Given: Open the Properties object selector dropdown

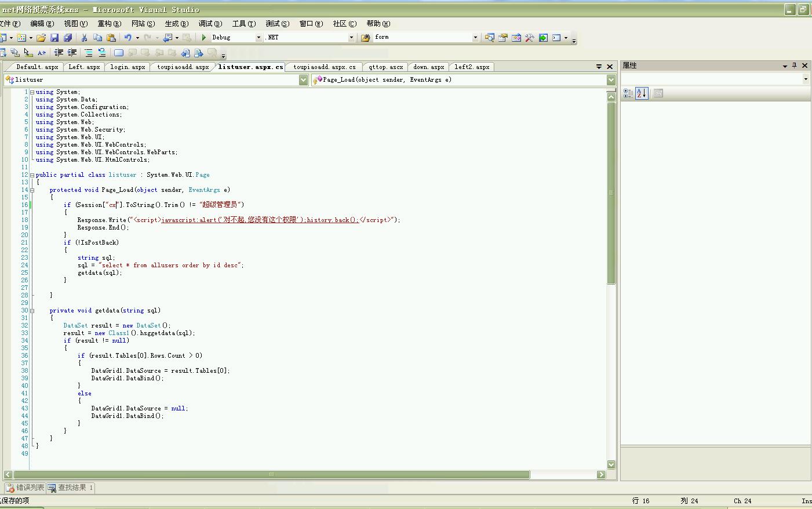Looking at the screenshot, I should tap(806, 79).
